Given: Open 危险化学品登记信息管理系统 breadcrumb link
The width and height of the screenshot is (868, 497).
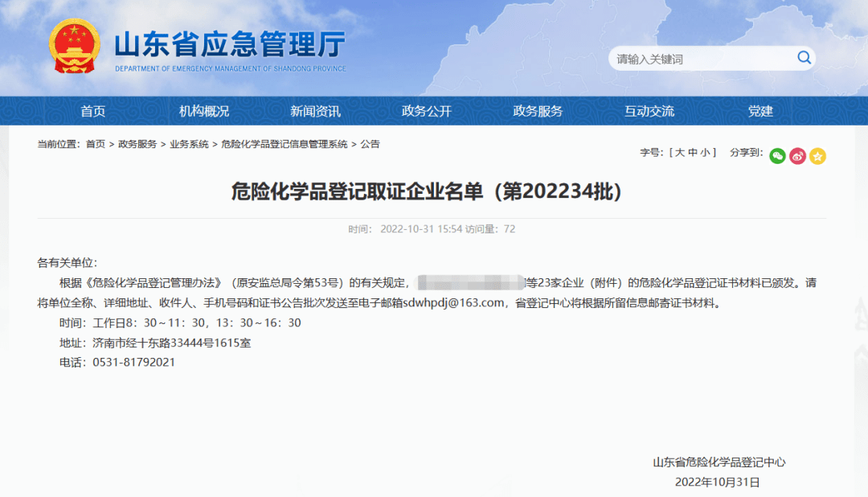Looking at the screenshot, I should click(285, 144).
